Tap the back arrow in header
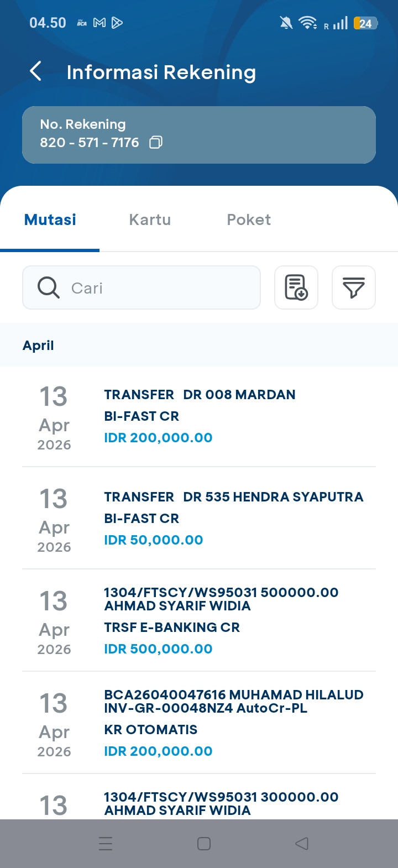398x868 pixels. (36, 71)
